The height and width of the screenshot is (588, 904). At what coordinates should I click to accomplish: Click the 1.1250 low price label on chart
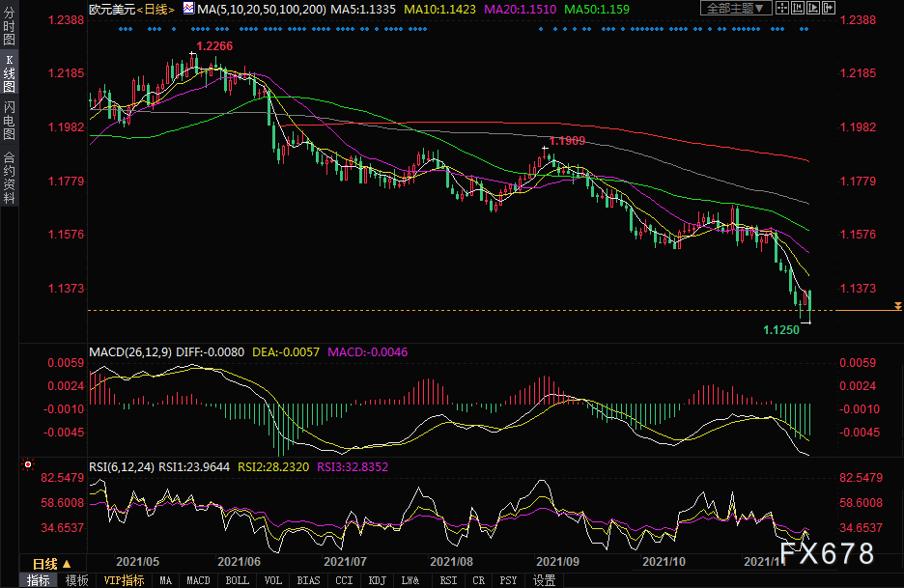point(780,330)
